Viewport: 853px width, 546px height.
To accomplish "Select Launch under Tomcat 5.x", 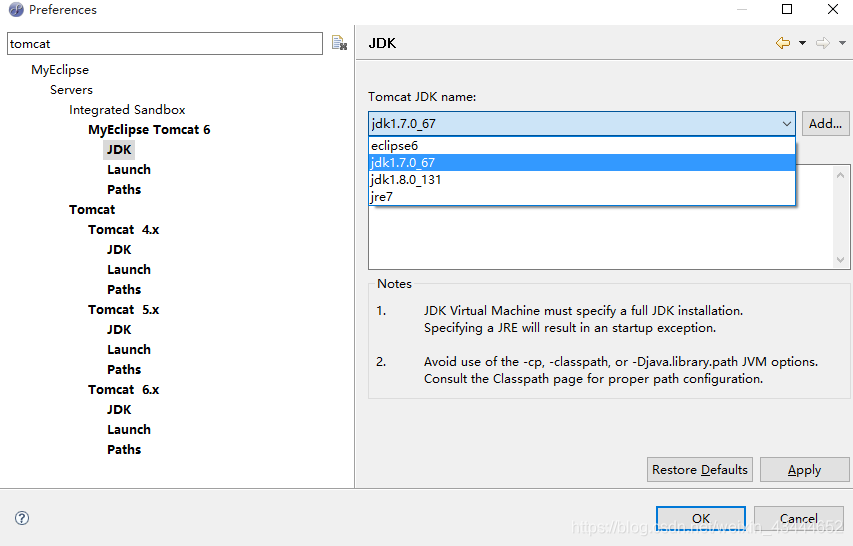I will (129, 350).
